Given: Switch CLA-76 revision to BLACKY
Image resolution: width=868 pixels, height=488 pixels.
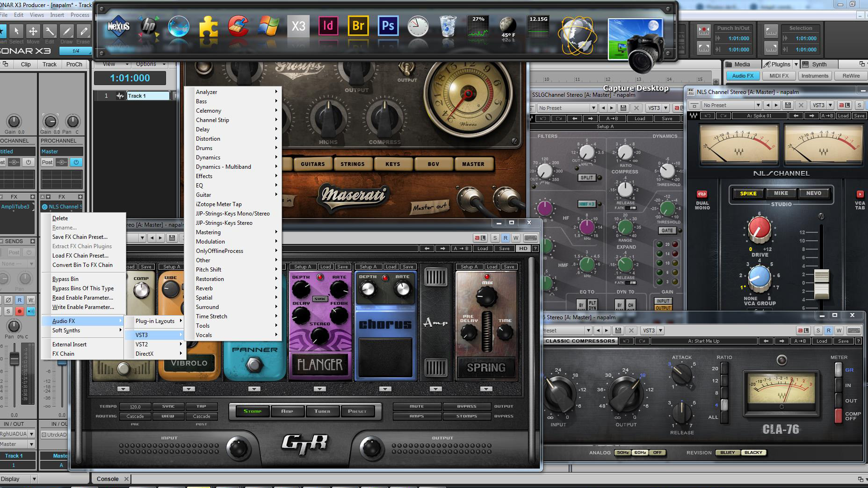Looking at the screenshot, I should pos(753,452).
